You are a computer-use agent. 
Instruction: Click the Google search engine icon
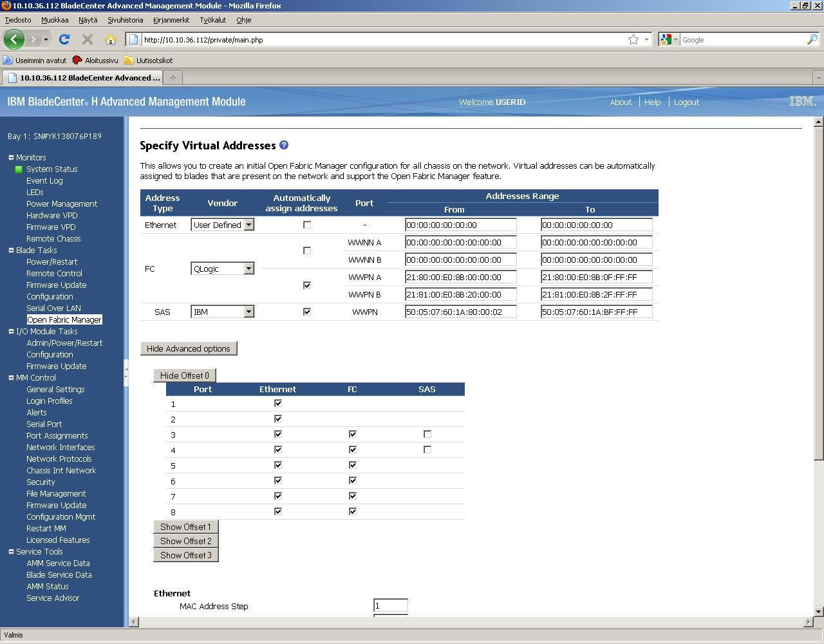pos(666,39)
